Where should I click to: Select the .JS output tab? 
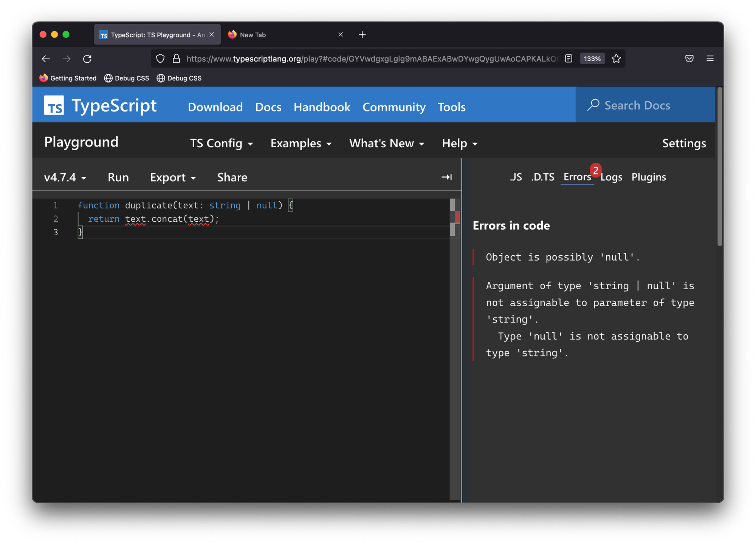(515, 176)
